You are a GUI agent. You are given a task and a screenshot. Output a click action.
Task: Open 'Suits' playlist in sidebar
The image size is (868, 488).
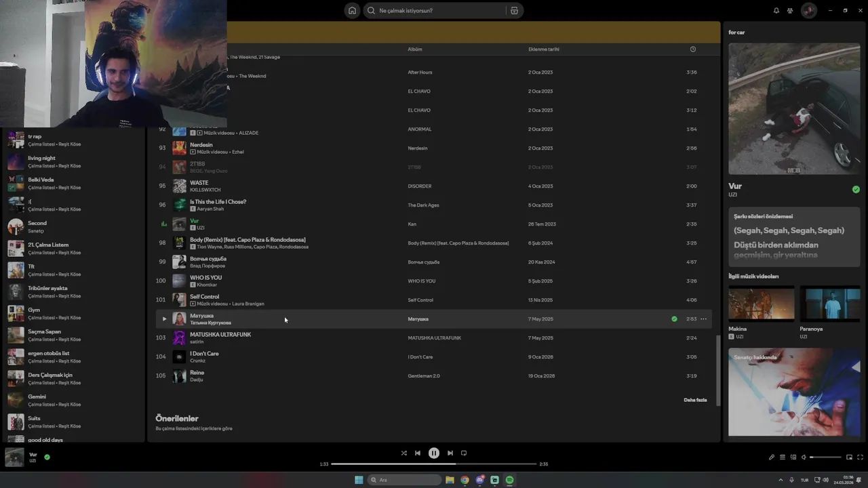[x=73, y=422]
